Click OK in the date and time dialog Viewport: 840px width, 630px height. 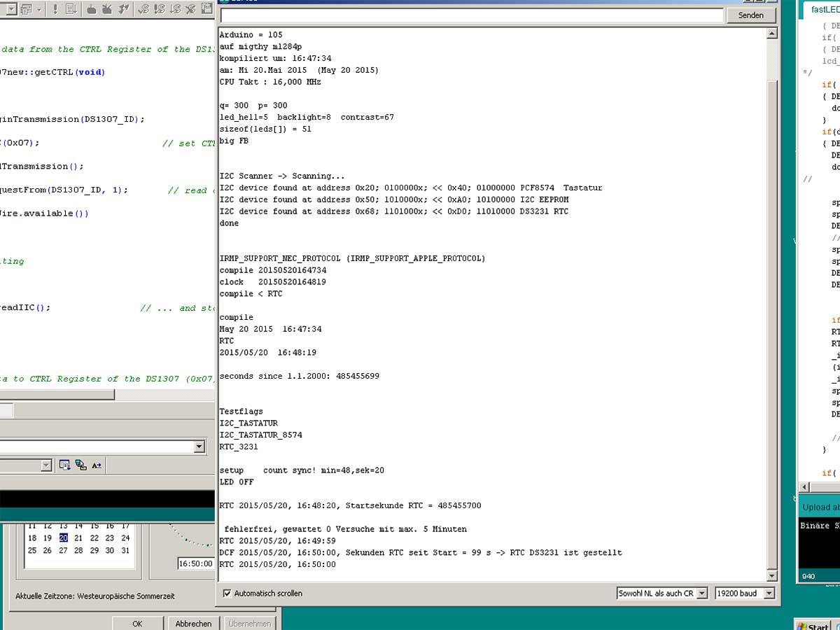[x=137, y=624]
